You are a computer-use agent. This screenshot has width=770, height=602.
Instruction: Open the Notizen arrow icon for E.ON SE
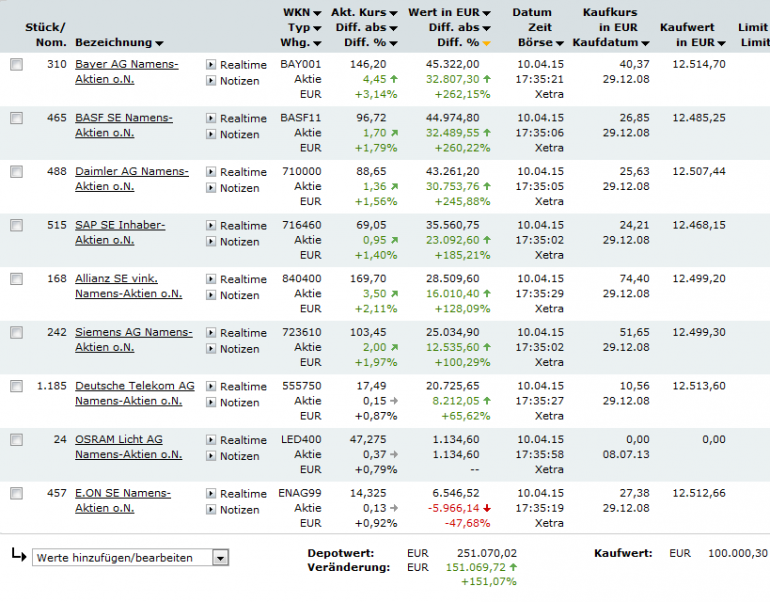click(211, 509)
